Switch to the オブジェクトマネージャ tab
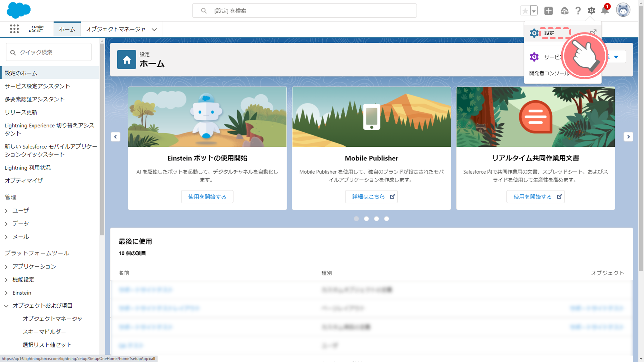 tap(116, 29)
